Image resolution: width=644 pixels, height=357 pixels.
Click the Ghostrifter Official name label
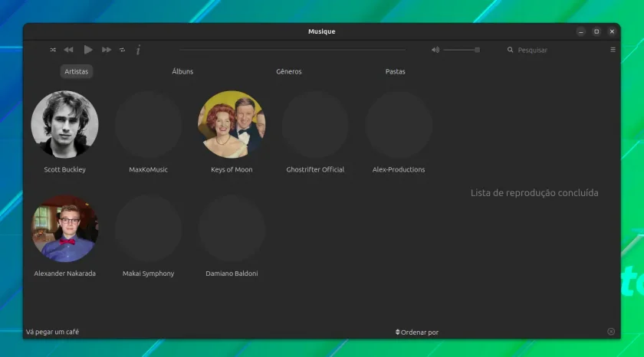(315, 169)
